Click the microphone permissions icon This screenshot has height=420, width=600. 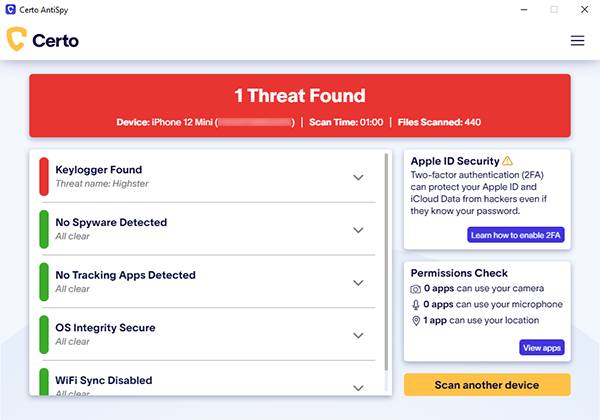click(x=416, y=305)
